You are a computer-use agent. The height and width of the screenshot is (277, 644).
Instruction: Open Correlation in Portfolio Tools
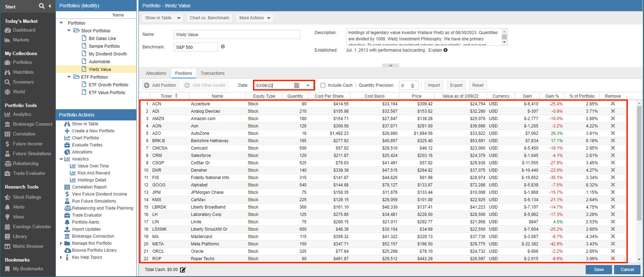click(x=24, y=134)
